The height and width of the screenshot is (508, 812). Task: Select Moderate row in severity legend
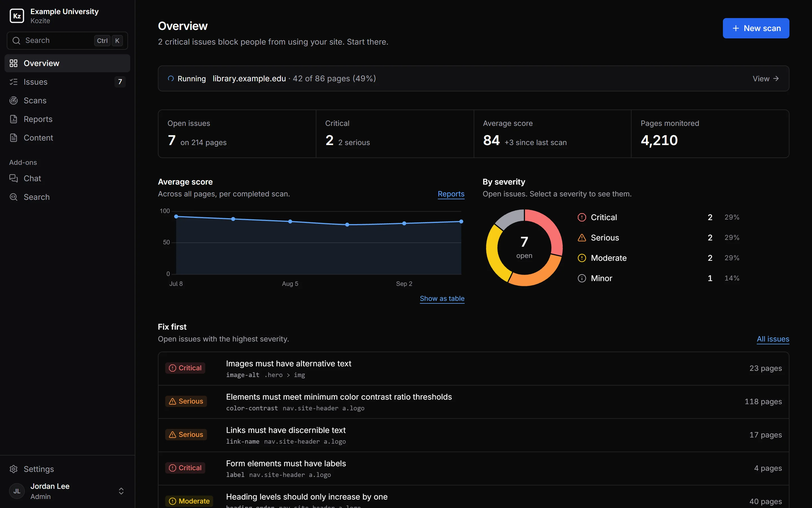658,258
